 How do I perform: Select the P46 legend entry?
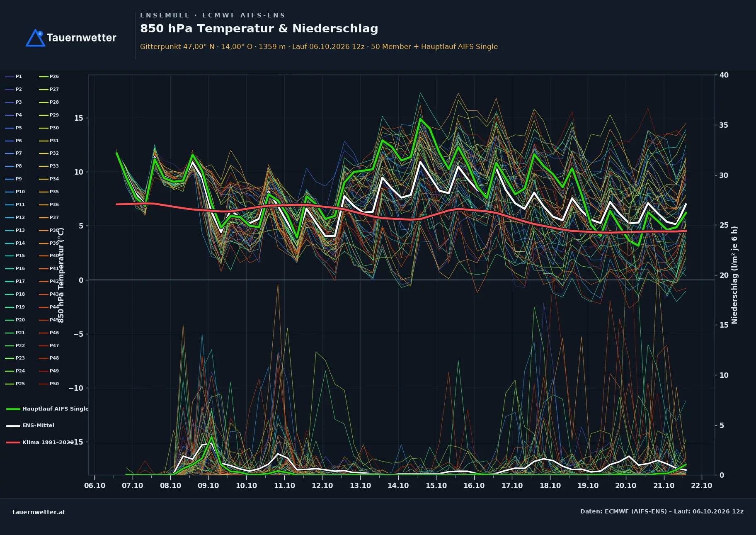click(49, 333)
